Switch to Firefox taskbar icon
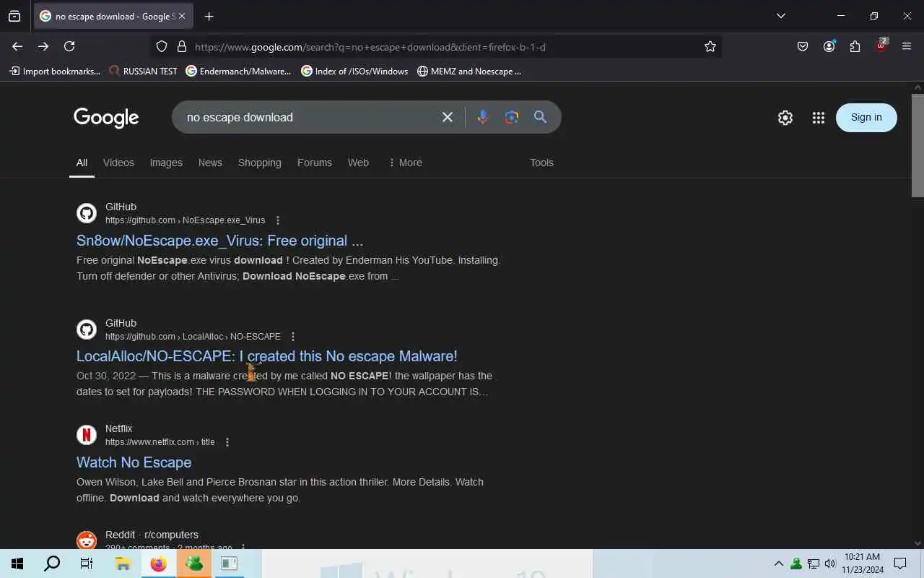 tap(158, 564)
